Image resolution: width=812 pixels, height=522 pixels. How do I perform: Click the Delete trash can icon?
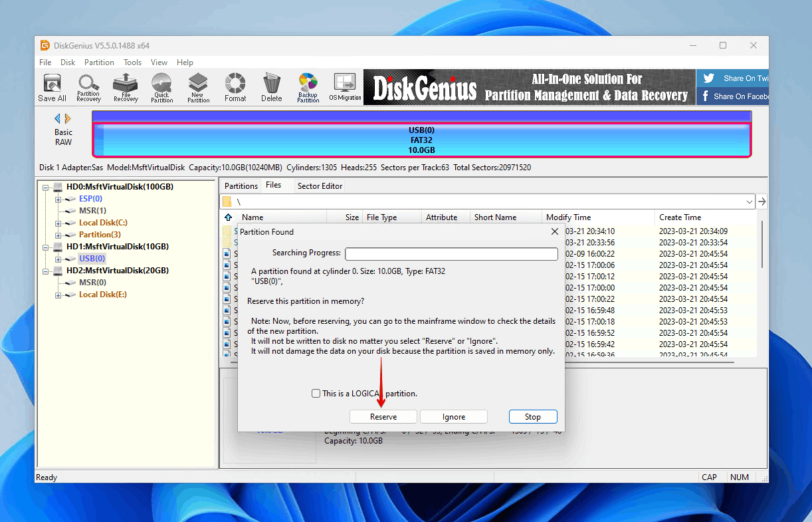tap(271, 88)
